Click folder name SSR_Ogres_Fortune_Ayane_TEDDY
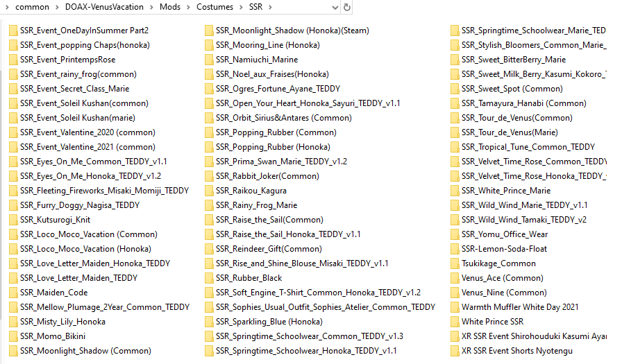Screen dimensions: 640x364 click(x=278, y=89)
